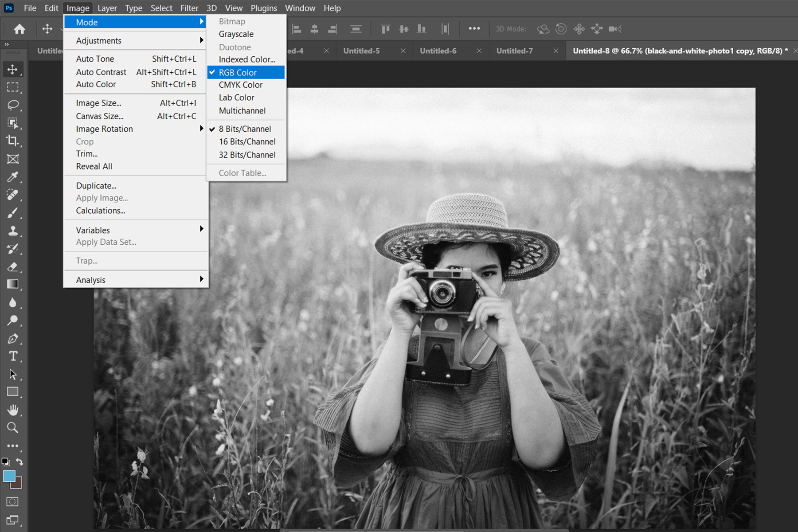Switch to 16 Bits/Channel
This screenshot has width=798, height=532.
point(246,142)
